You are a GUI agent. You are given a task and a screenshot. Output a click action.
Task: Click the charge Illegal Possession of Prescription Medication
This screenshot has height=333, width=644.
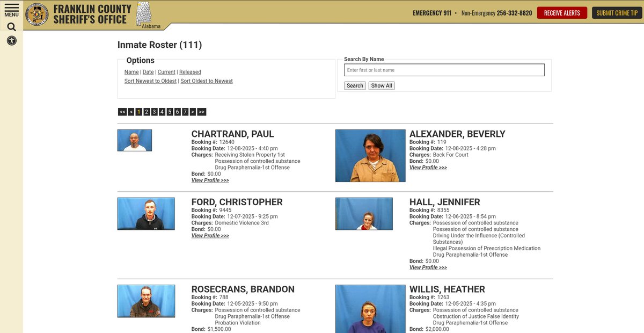[x=487, y=249]
